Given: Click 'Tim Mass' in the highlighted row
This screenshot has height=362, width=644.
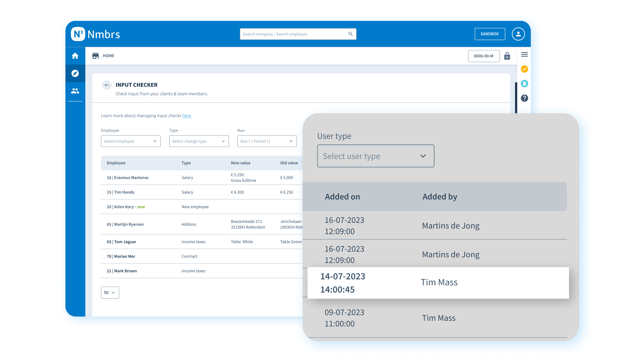Looking at the screenshot, I should [439, 282].
